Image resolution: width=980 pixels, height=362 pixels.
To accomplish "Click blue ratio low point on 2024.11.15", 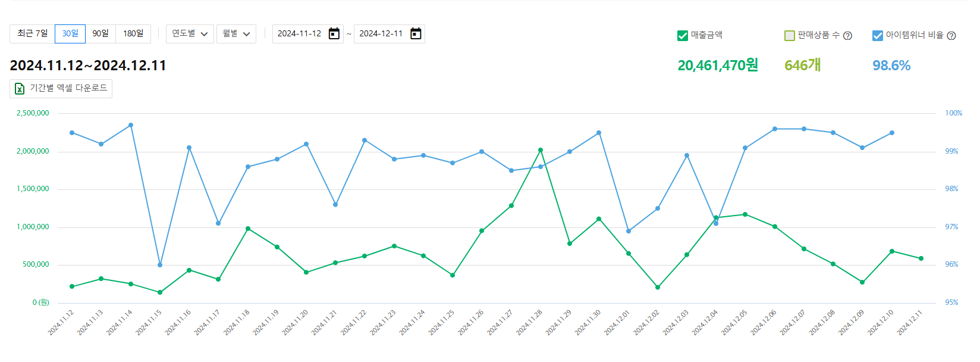I will point(160,265).
